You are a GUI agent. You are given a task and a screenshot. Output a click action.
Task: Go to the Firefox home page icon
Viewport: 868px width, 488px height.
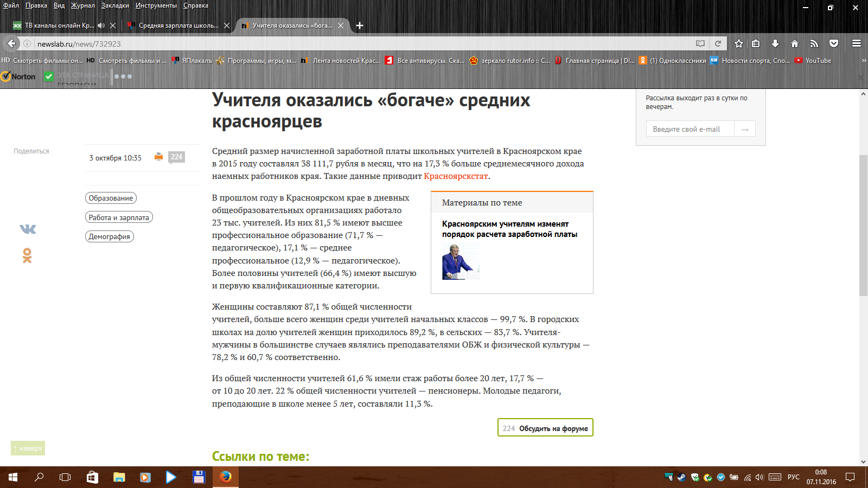(x=795, y=43)
